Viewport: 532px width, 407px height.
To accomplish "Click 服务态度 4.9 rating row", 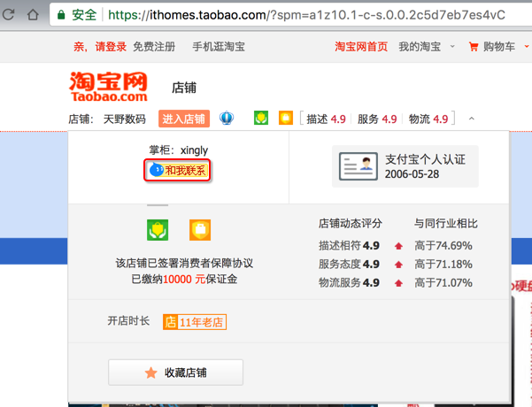I will (x=349, y=265).
